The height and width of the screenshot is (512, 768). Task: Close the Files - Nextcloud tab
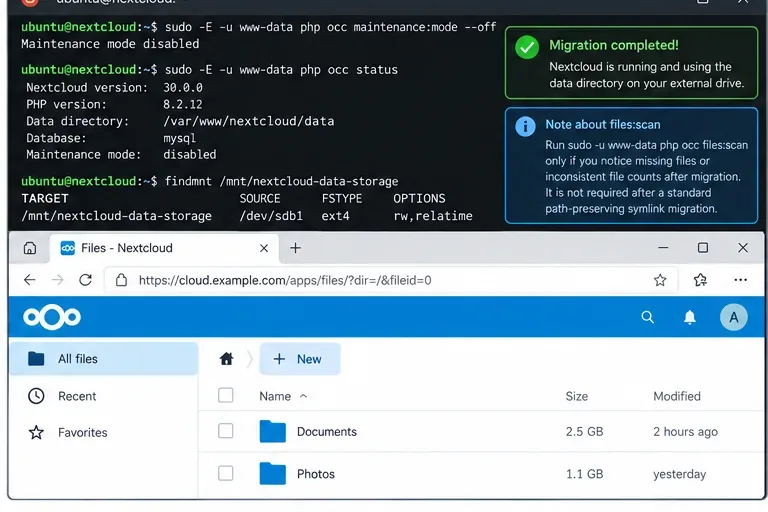click(264, 248)
